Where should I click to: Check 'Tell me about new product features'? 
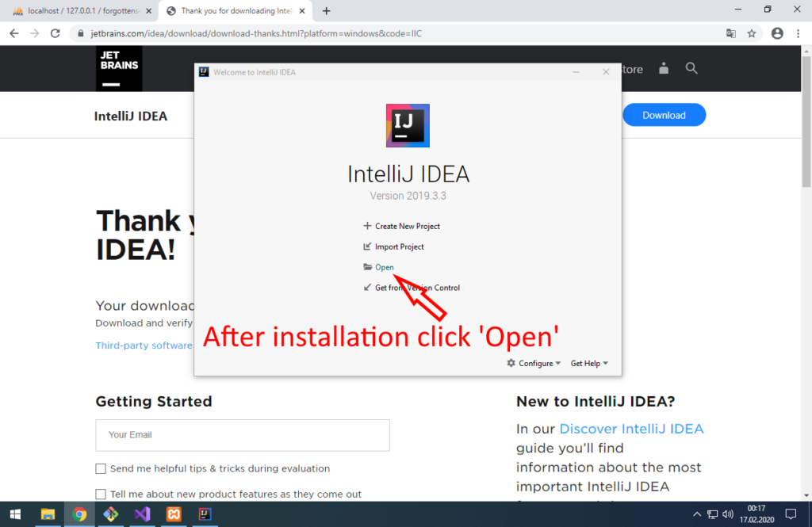pos(101,494)
